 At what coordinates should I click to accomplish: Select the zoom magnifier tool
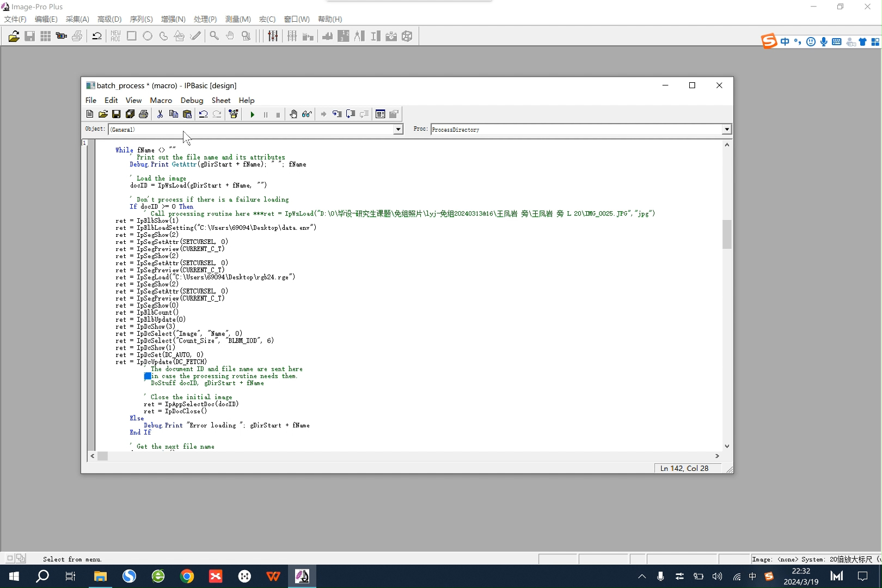click(x=214, y=36)
